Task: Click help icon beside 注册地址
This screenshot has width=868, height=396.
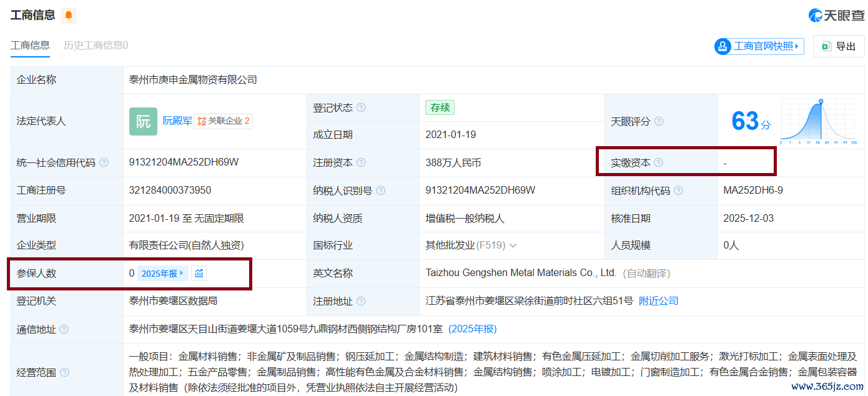Action: (x=361, y=301)
